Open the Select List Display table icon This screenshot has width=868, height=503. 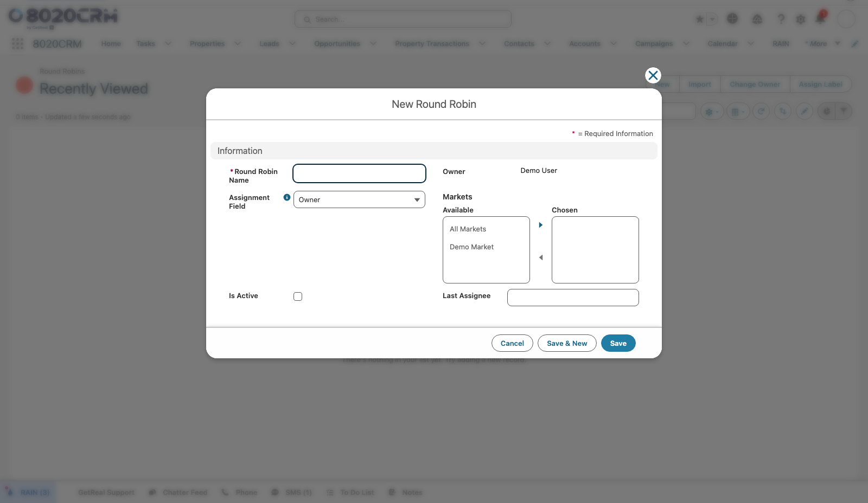tap(738, 112)
